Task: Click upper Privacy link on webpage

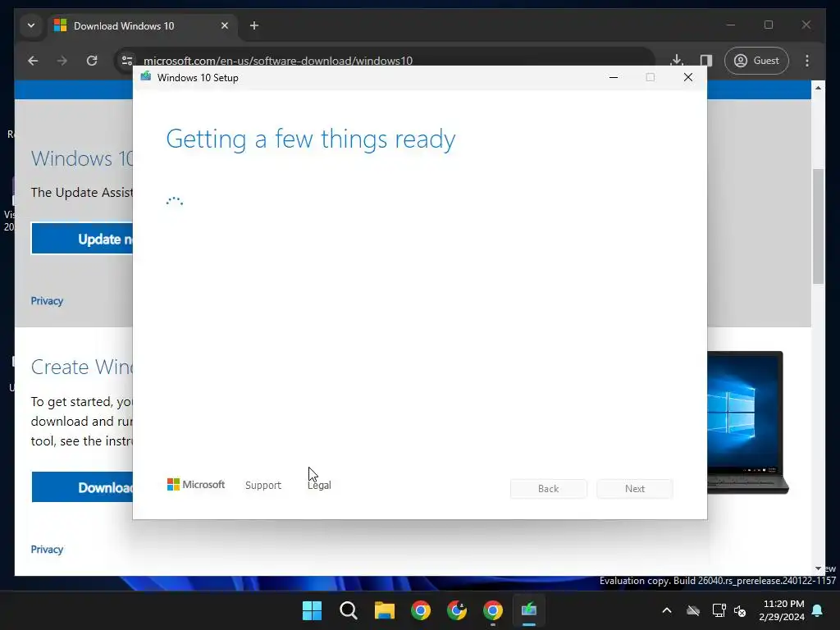Action: [x=47, y=300]
